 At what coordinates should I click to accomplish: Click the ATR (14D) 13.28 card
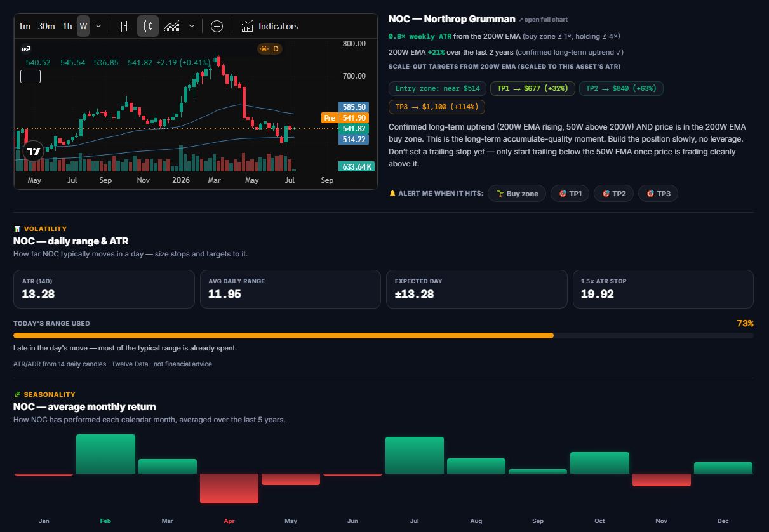coord(104,289)
